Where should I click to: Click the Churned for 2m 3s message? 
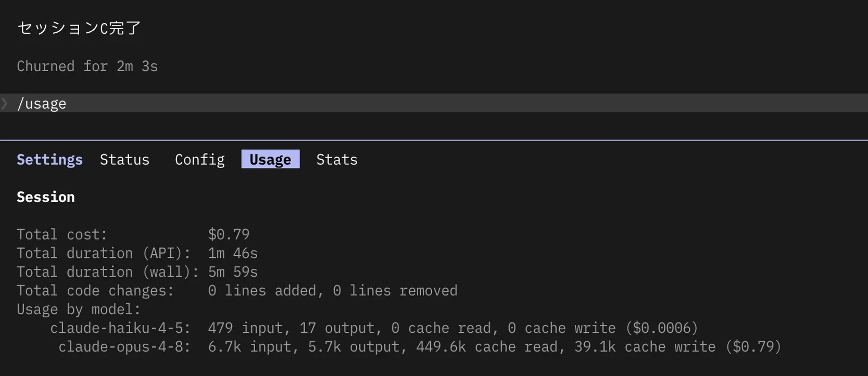87,66
